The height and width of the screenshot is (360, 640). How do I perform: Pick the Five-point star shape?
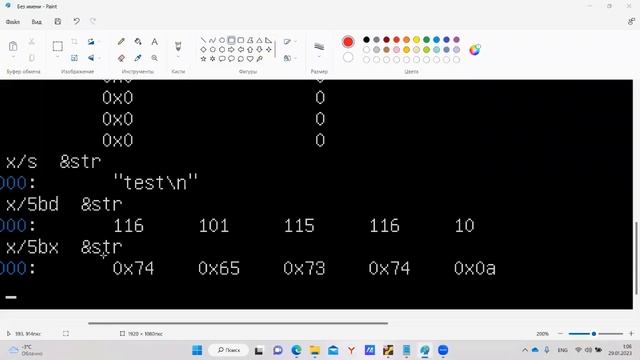click(x=203, y=59)
